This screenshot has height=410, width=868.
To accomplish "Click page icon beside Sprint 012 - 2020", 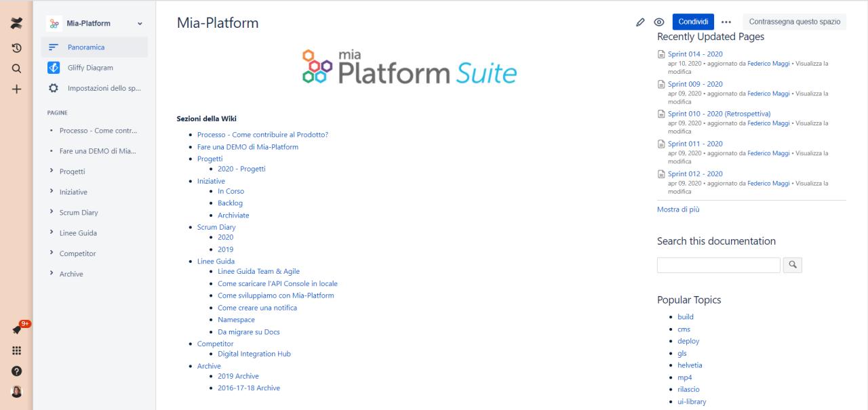I will click(x=661, y=173).
